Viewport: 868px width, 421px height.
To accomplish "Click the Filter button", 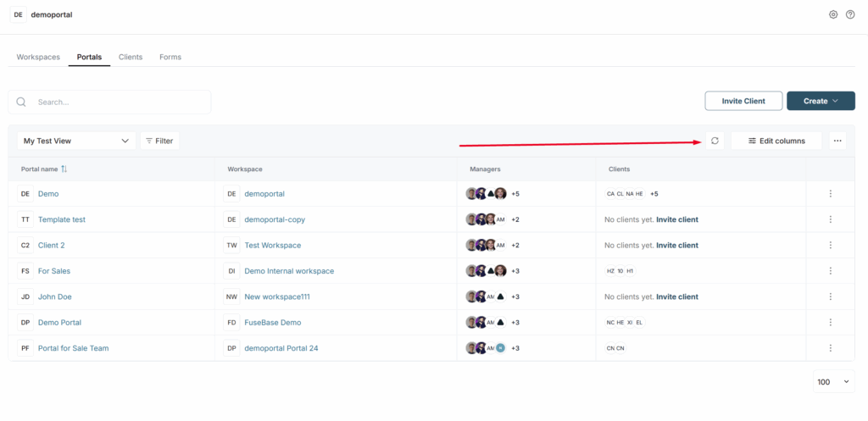I will (x=159, y=141).
